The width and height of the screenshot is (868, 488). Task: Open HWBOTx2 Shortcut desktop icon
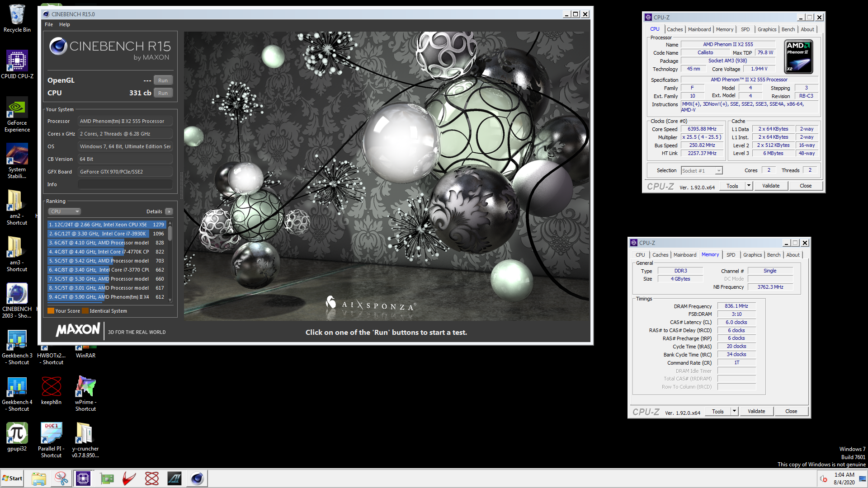51,355
